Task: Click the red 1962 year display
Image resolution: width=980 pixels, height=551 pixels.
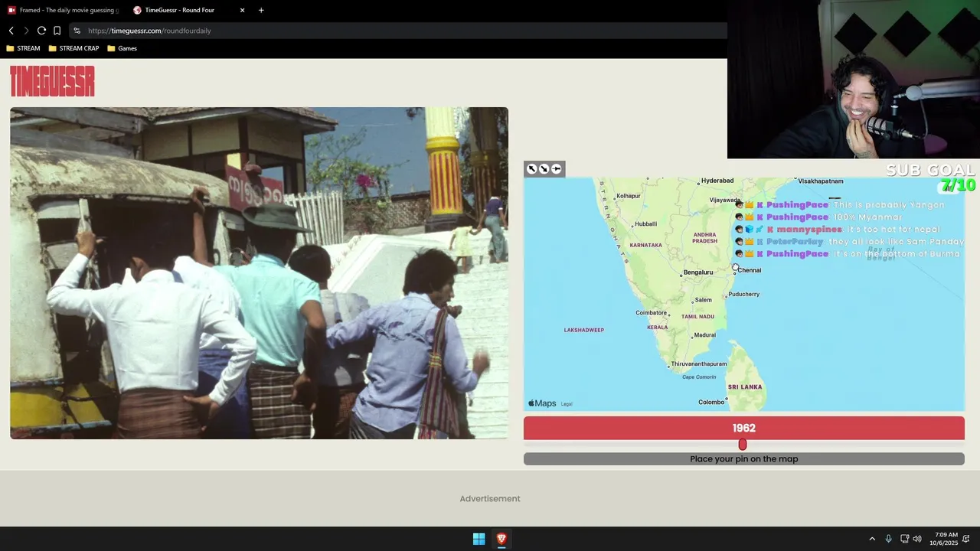Action: pos(744,428)
